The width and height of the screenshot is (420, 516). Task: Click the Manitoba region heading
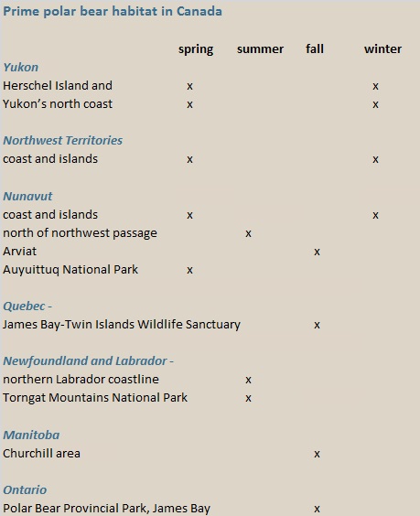pyautogui.click(x=31, y=435)
